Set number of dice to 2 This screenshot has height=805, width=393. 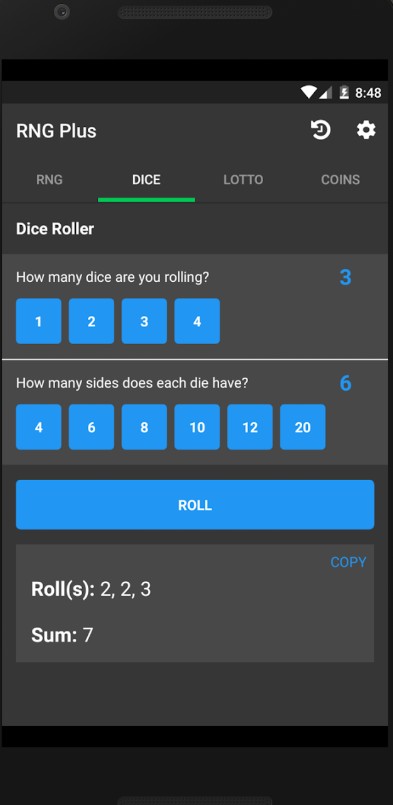pos(91,321)
